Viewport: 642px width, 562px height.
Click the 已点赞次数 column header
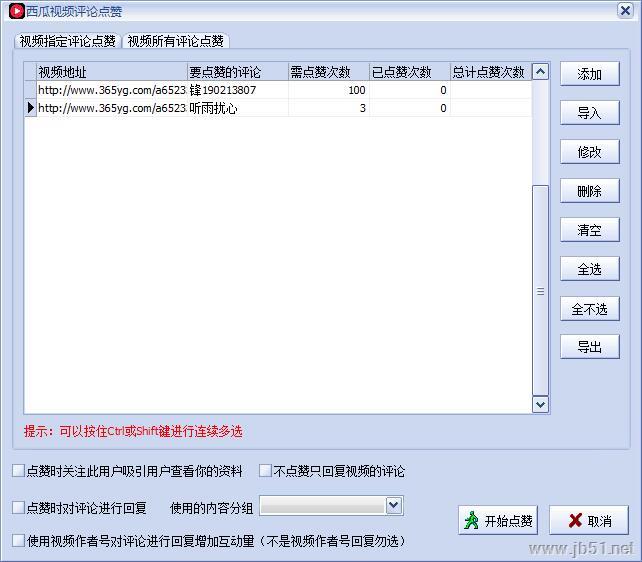410,72
